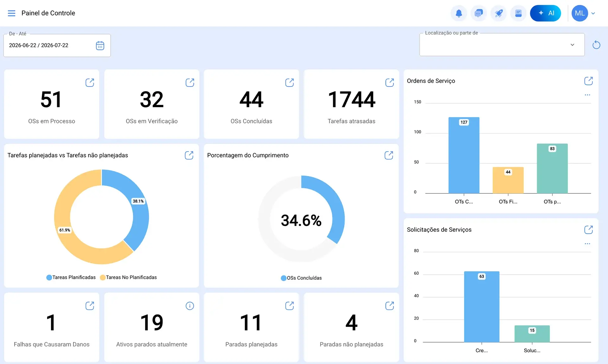Toggle Tareas No Planificadas legend item

tap(128, 277)
